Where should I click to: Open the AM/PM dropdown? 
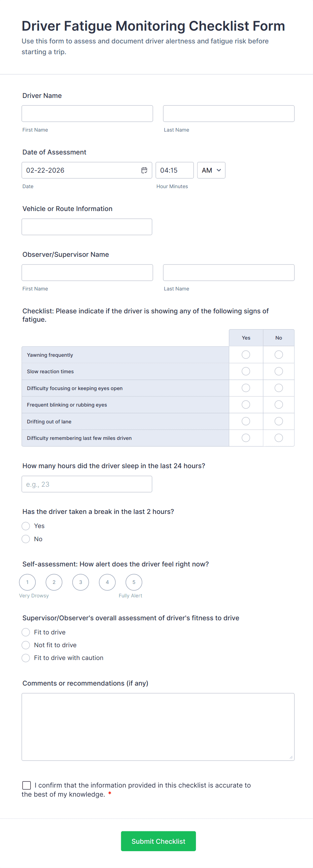point(211,170)
